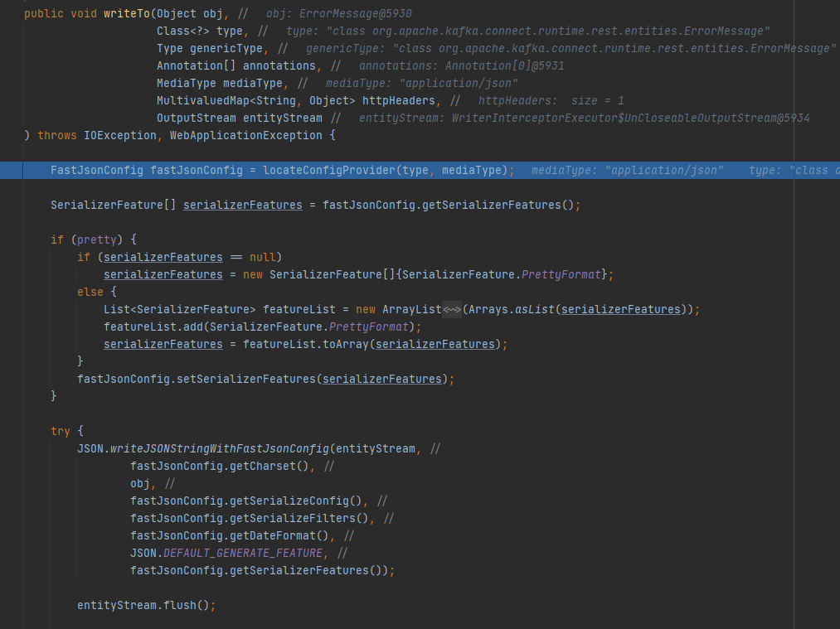
Task: Click the writeJSONStringWithFastJsonConfig method name
Action: pos(220,449)
